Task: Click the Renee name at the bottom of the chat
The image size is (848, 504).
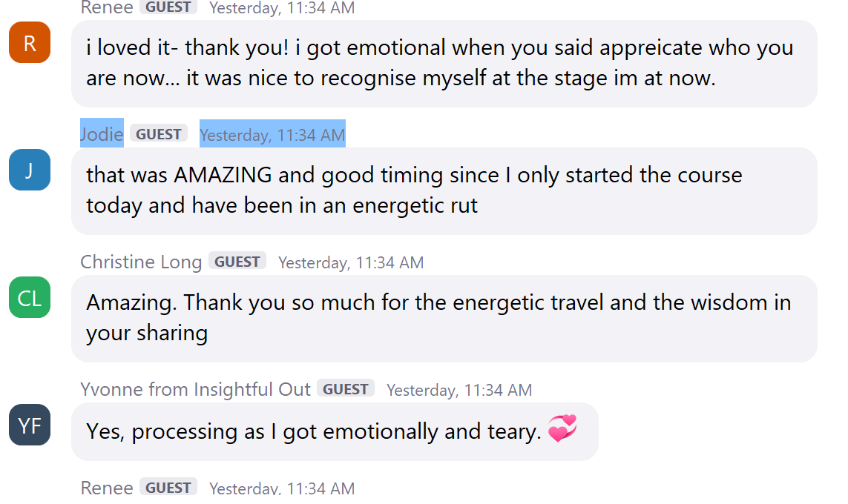Action: [107, 488]
